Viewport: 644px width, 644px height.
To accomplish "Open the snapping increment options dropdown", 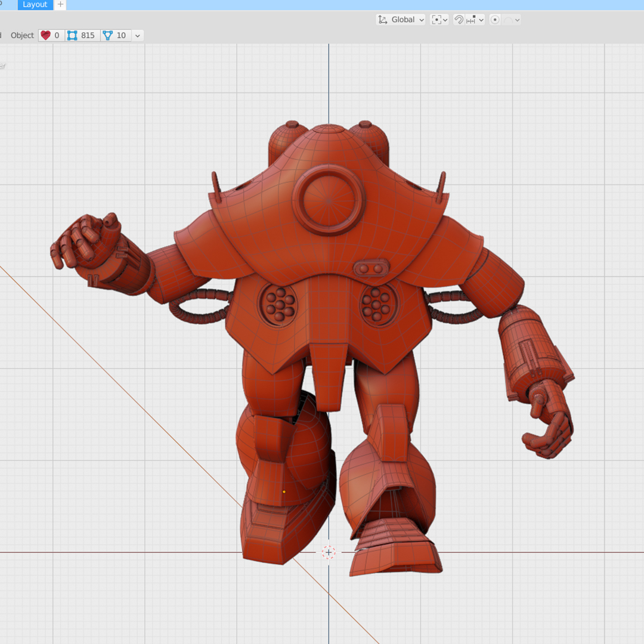I will tap(475, 20).
